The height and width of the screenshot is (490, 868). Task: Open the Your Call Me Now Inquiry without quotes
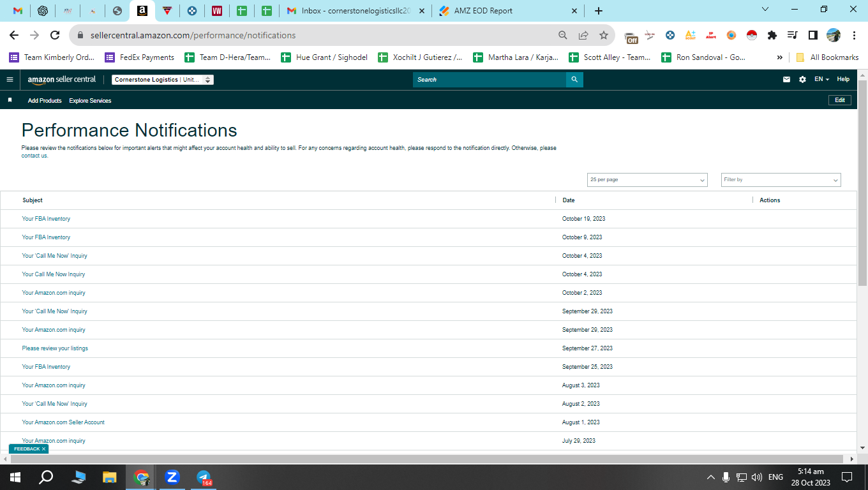click(54, 274)
